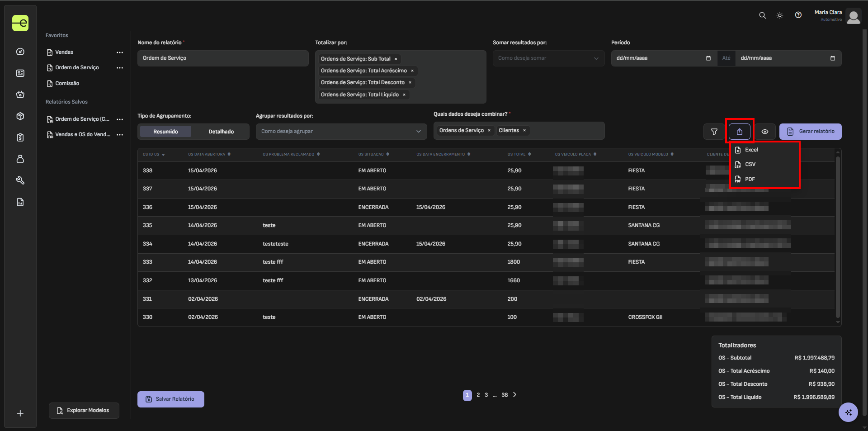
Task: Click the Nome do relatório input field
Action: click(x=222, y=58)
